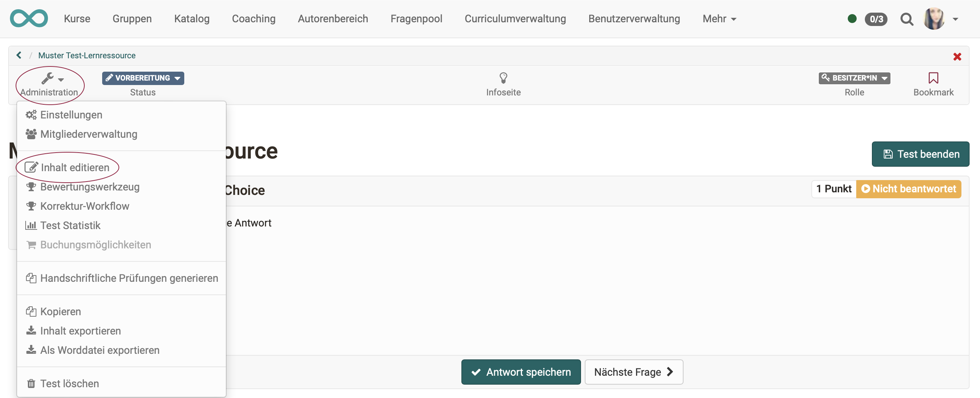
Task: Go back using the breadcrumb arrow
Action: click(19, 55)
